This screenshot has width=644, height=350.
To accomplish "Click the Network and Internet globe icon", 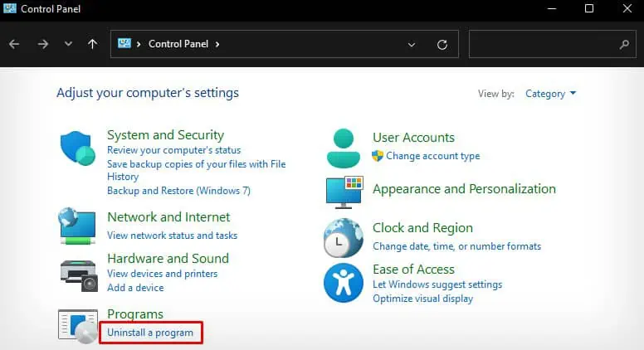I will coord(77,226).
